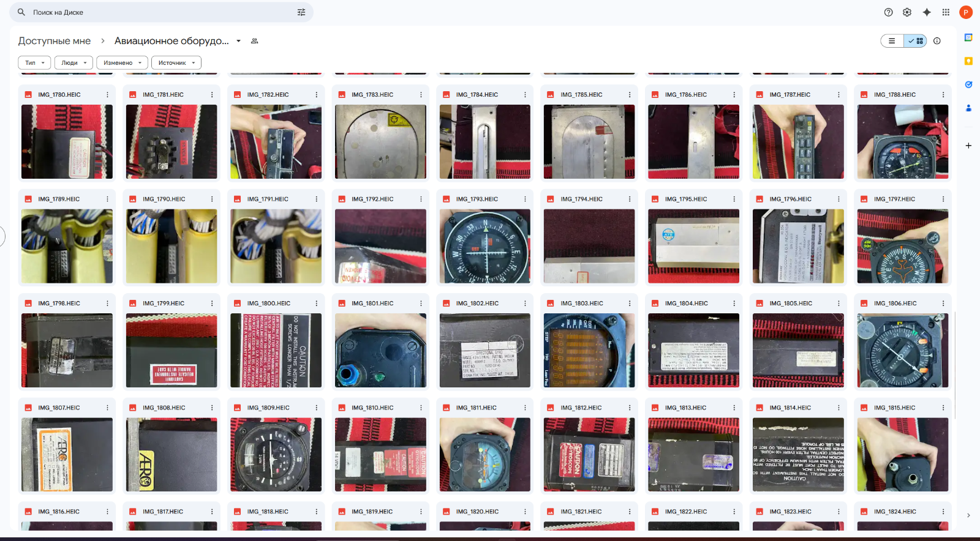The image size is (980, 541).
Task: Click the Gemini sparkle icon
Action: coord(927,12)
